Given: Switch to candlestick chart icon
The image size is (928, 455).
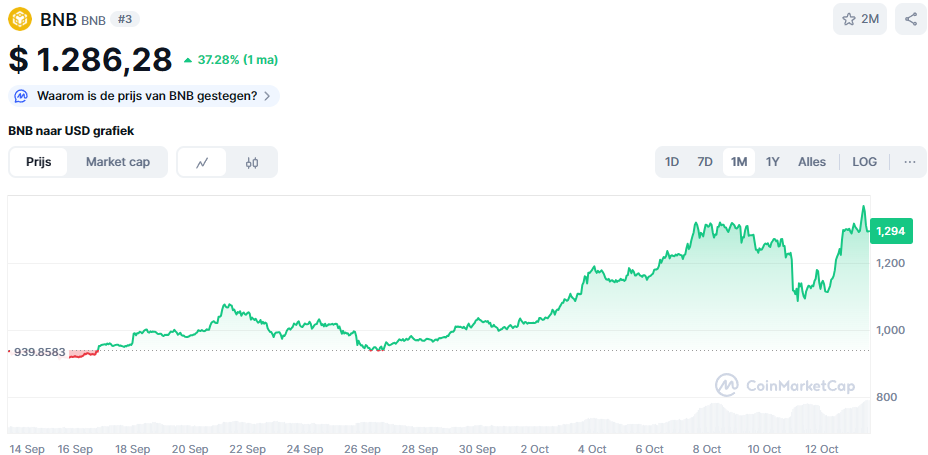Looking at the screenshot, I should [252, 162].
